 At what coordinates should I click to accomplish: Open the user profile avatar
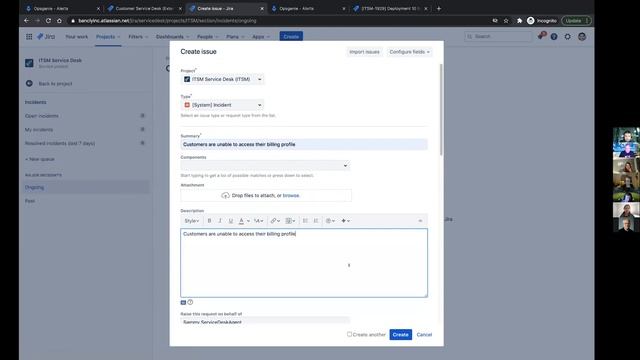click(x=582, y=37)
